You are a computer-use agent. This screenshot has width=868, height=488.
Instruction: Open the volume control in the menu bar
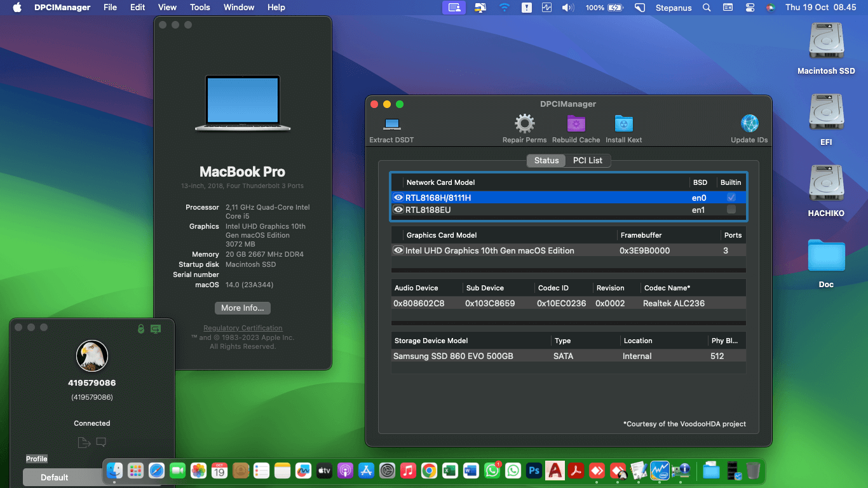[568, 8]
